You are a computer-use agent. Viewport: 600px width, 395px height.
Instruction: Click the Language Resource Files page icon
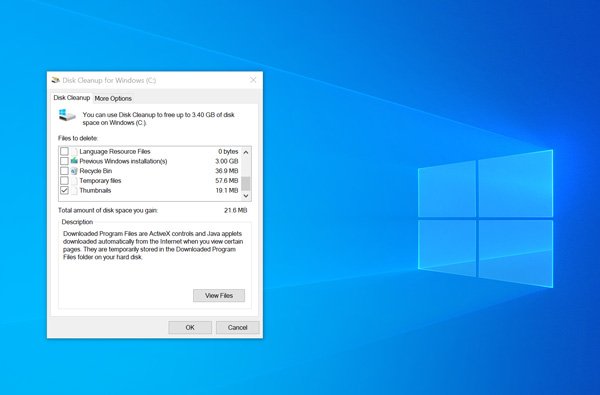[74, 152]
